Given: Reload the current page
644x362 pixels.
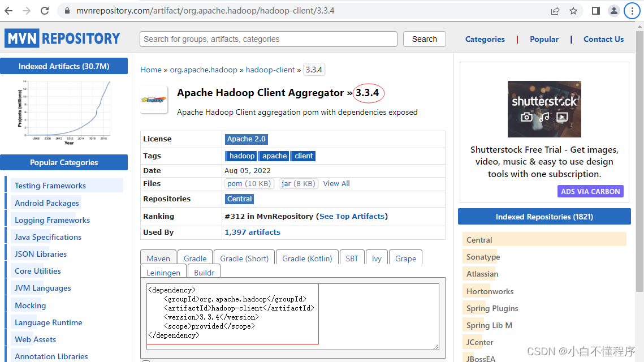Looking at the screenshot, I should click(45, 11).
